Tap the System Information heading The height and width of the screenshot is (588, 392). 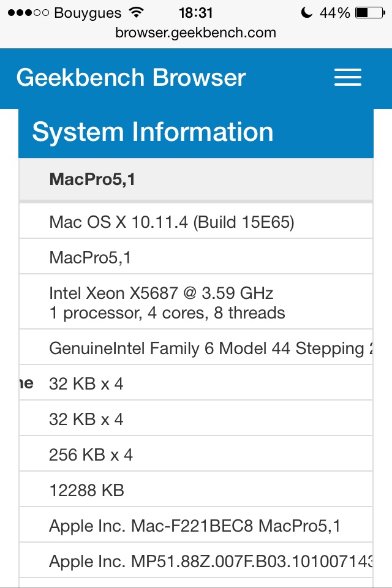coord(153,132)
